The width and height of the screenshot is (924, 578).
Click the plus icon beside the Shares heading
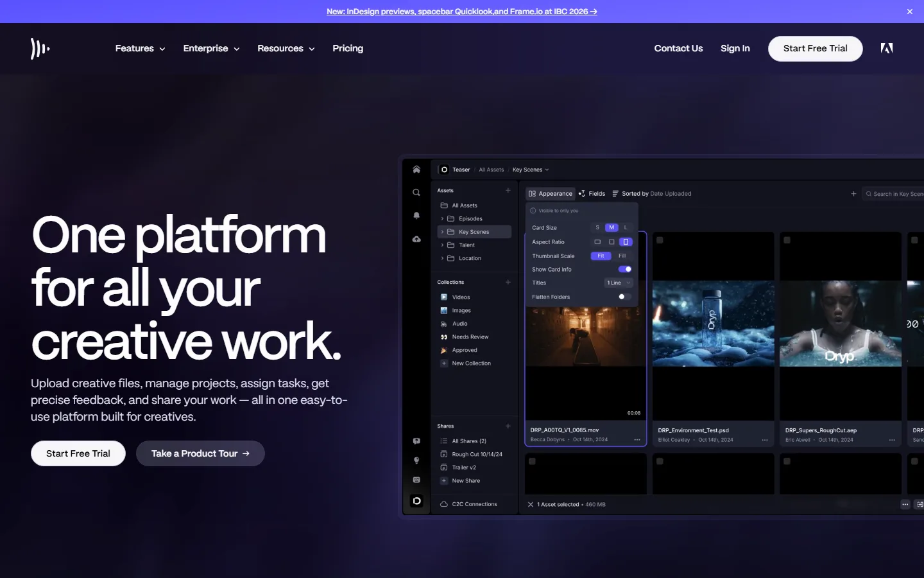point(508,426)
